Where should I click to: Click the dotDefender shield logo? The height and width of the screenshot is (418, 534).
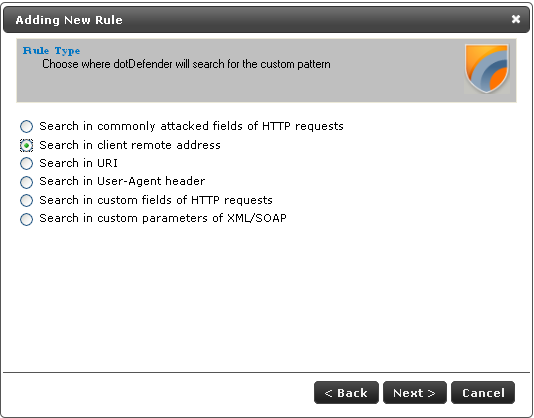click(487, 69)
